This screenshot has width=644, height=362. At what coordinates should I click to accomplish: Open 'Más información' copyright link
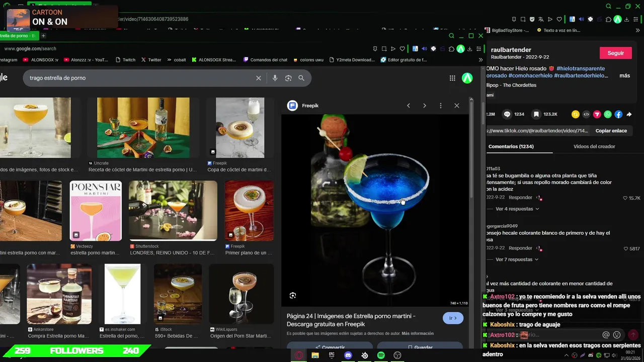pyautogui.click(x=418, y=333)
